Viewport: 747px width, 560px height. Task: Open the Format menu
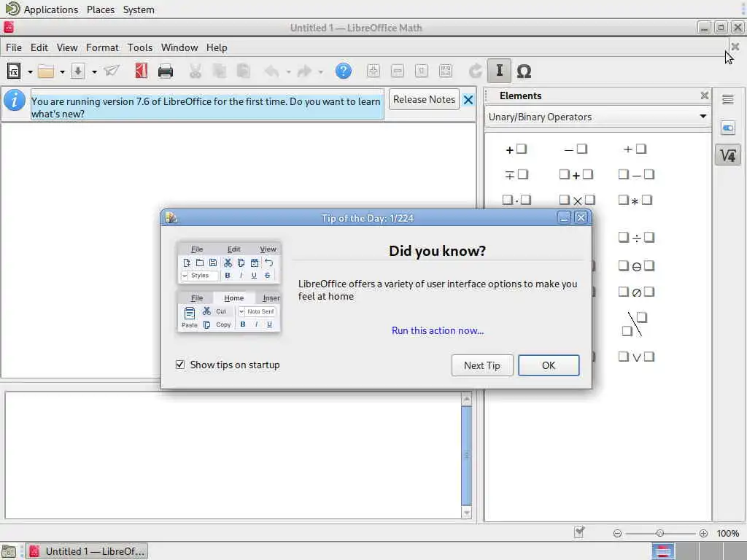(x=102, y=47)
